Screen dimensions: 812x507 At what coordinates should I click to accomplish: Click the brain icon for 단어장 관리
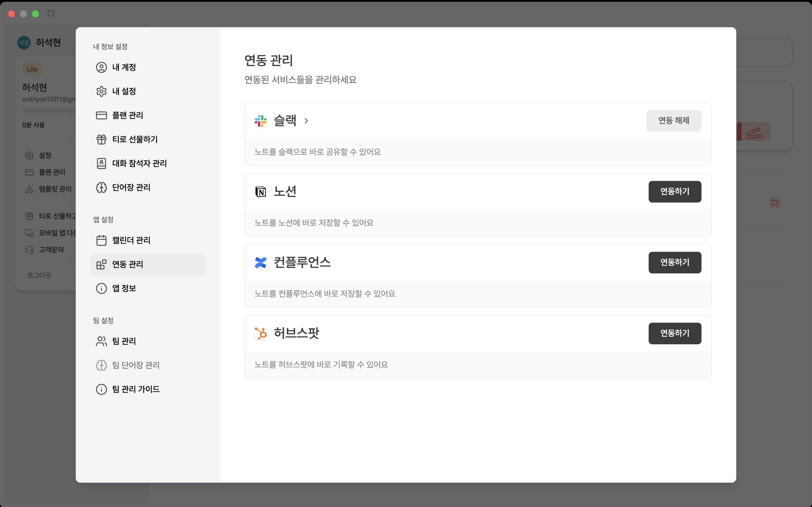101,187
